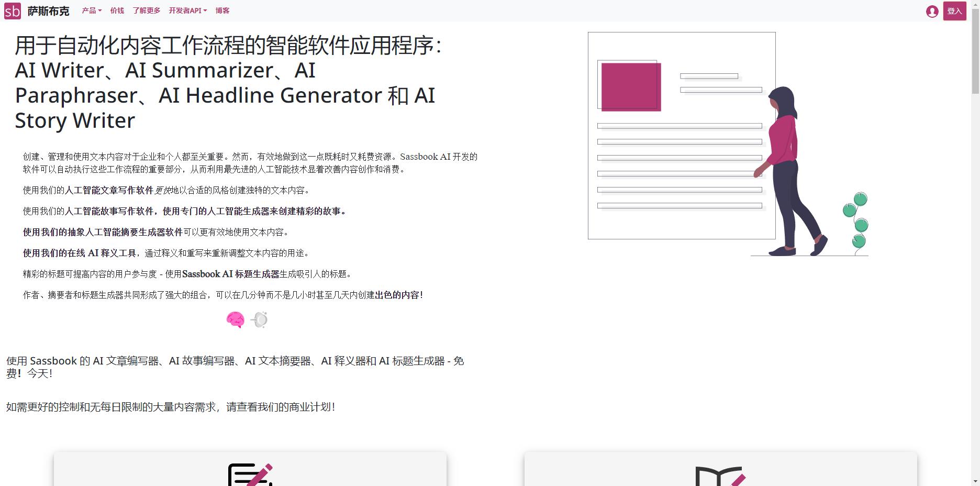Open the Sassbook AI 标题生成器 link

point(231,274)
